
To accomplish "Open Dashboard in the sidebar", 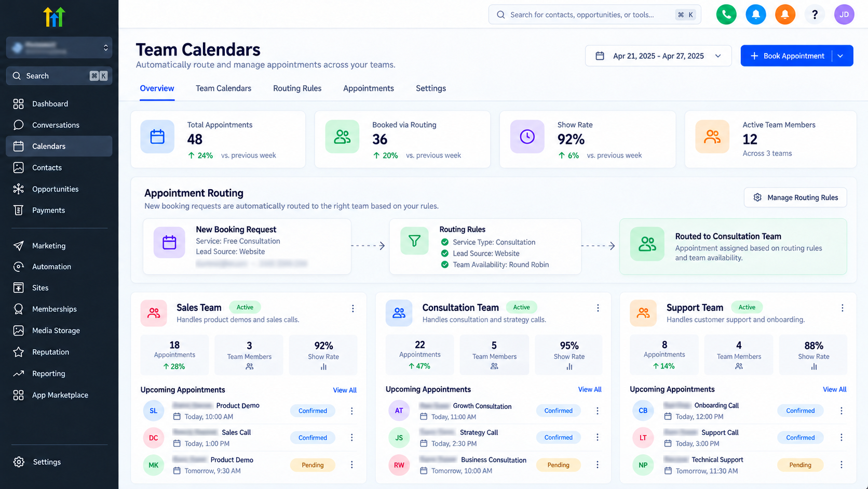I will click(x=59, y=103).
